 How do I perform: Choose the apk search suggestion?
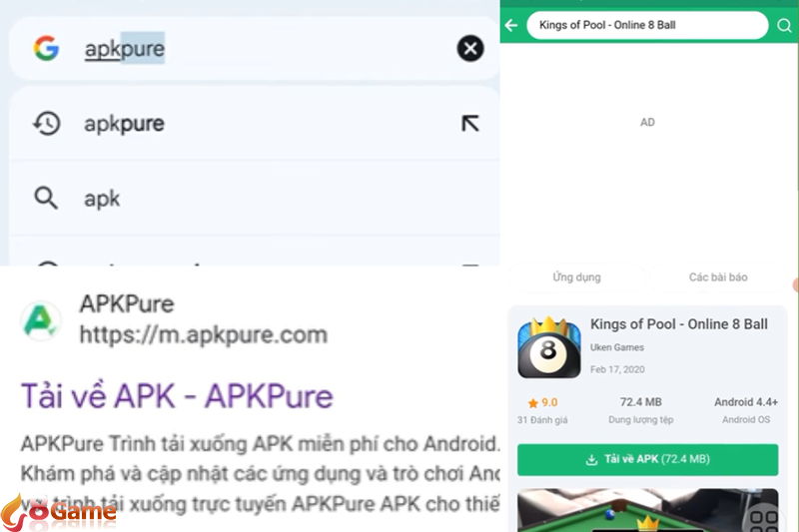pyautogui.click(x=102, y=199)
